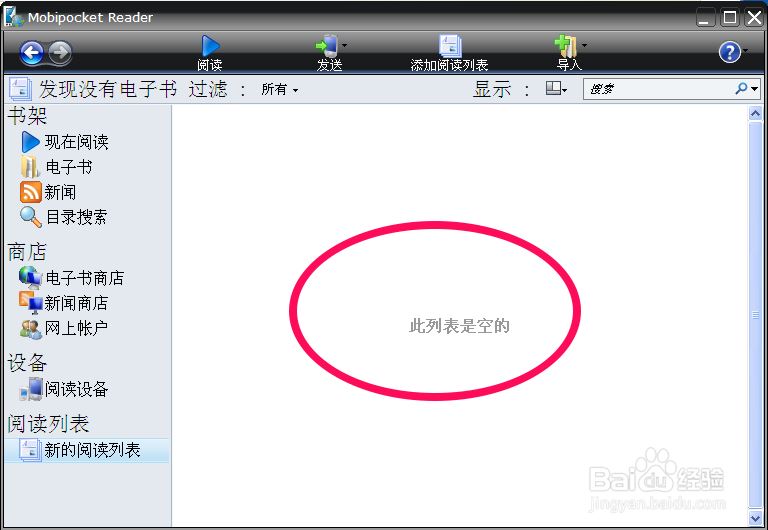Open 电子书 library in sidebar

[56, 167]
